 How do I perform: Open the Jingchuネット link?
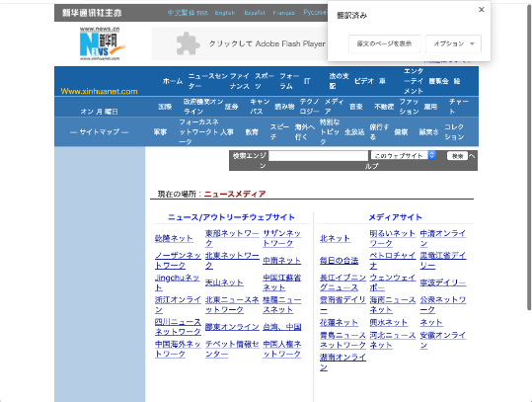[x=177, y=282]
